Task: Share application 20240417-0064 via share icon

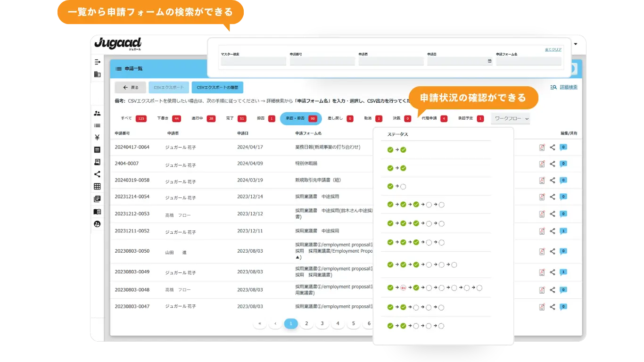Action: pos(553,148)
